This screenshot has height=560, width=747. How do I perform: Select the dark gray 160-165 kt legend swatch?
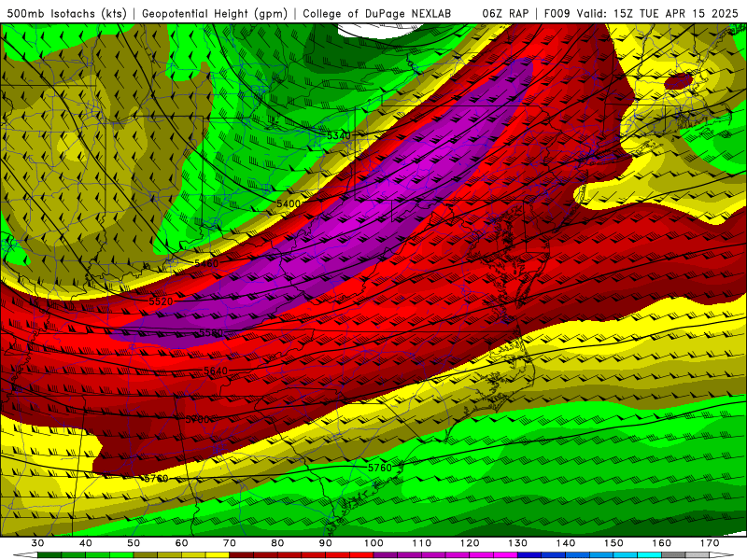(673, 555)
